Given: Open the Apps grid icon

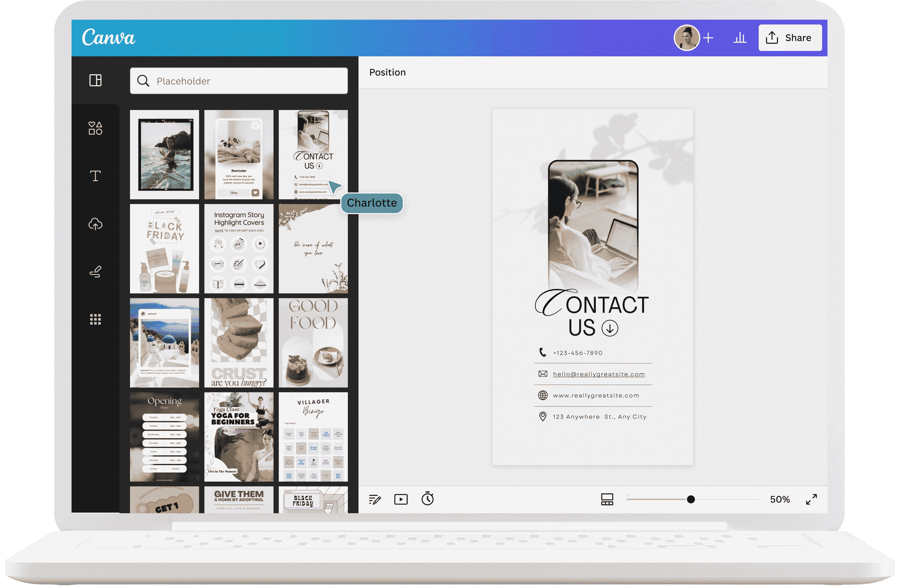Looking at the screenshot, I should (95, 319).
